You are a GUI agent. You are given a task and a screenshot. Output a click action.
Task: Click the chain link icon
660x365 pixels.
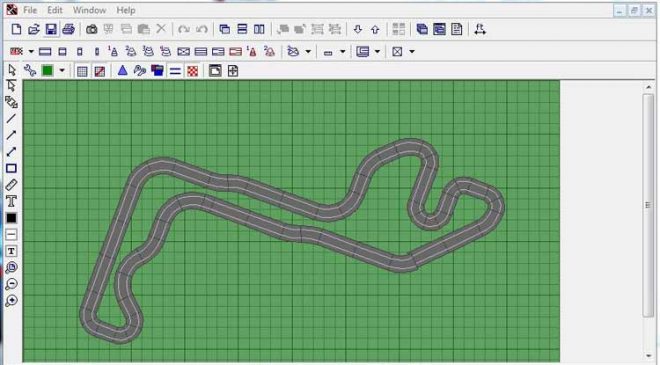click(x=140, y=70)
